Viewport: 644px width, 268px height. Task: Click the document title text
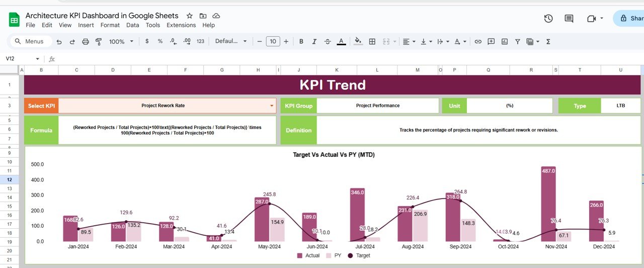point(102,16)
